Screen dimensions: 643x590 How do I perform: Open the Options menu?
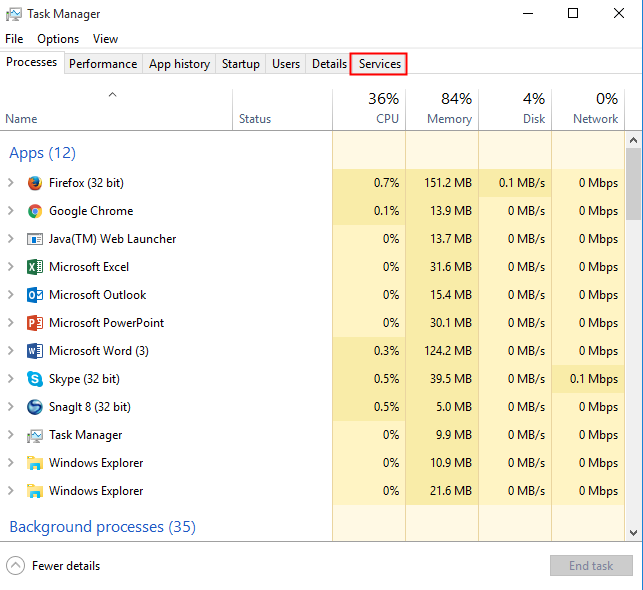58,39
